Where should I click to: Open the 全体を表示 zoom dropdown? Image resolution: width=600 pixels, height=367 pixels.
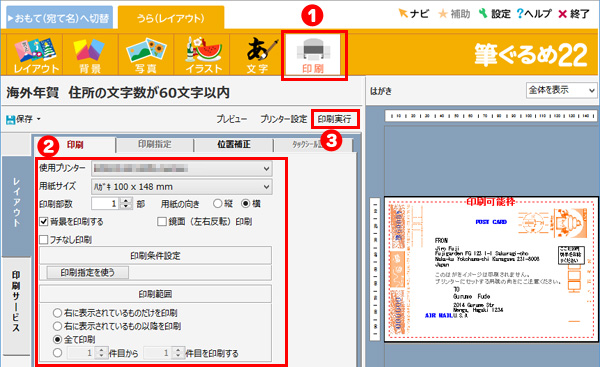(x=561, y=90)
